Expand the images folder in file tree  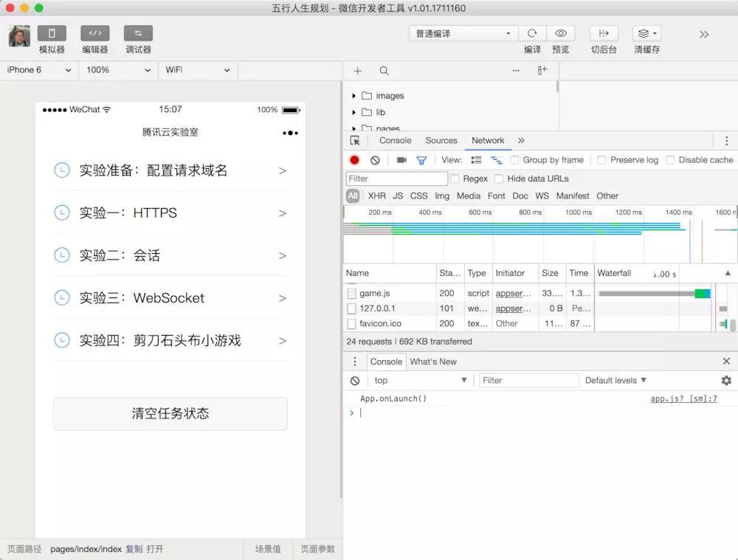[x=354, y=96]
